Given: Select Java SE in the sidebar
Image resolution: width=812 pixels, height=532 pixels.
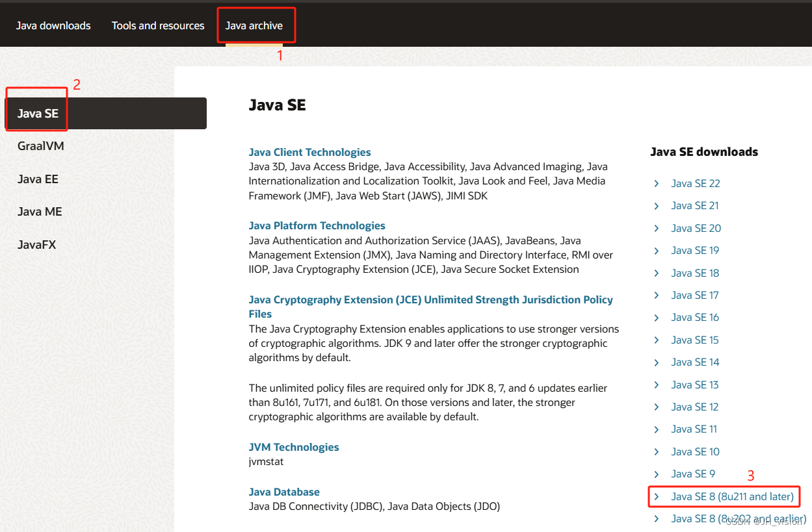Looking at the screenshot, I should pos(106,114).
